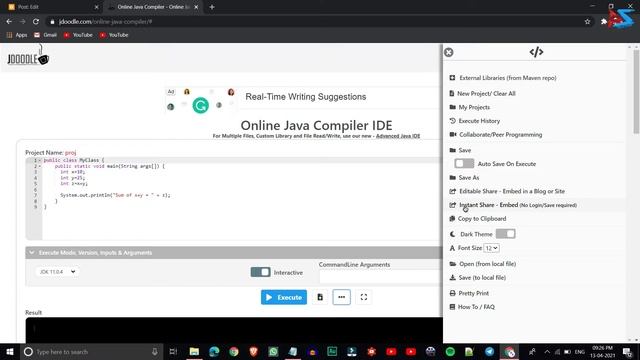Image resolution: width=640 pixels, height=360 pixels.
Task: Fold code at line 1 arrow
Action: point(40,160)
